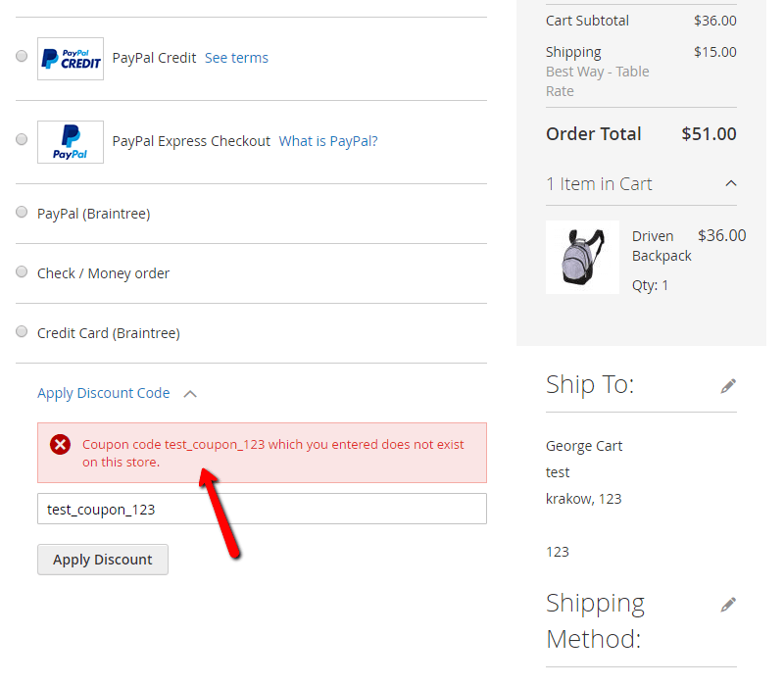Click the coupon error message banner
The width and height of the screenshot is (784, 686).
point(273,453)
